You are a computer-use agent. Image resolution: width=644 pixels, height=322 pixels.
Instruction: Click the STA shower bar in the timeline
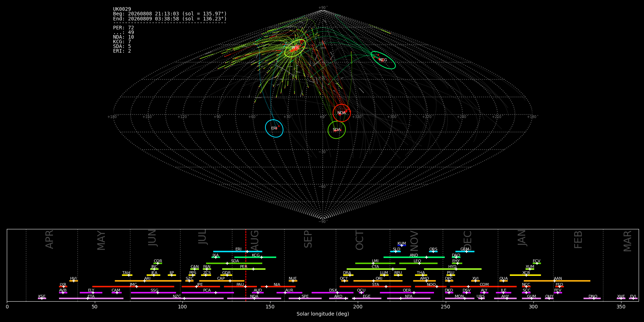tap(375, 287)
